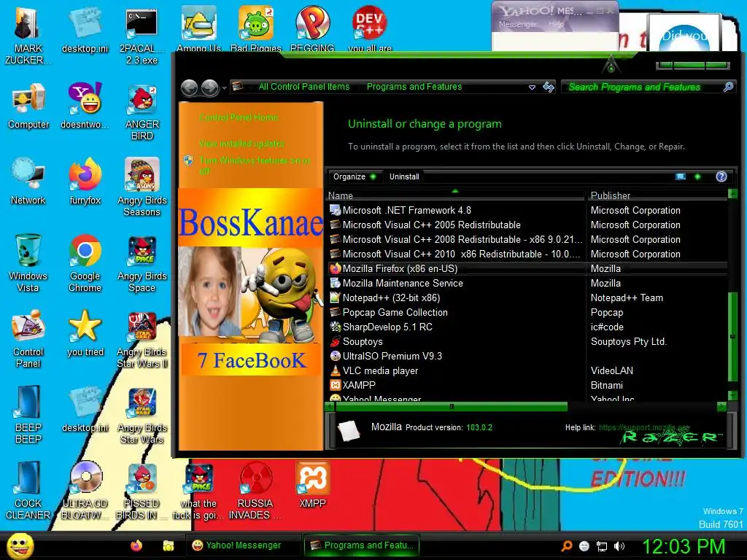This screenshot has height=560, width=747.
Task: Click Programs and Features breadcrumb
Action: point(414,87)
